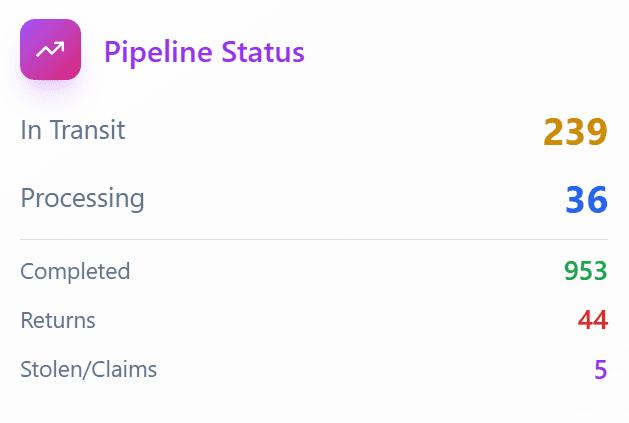Click the red Returns value 44

592,321
